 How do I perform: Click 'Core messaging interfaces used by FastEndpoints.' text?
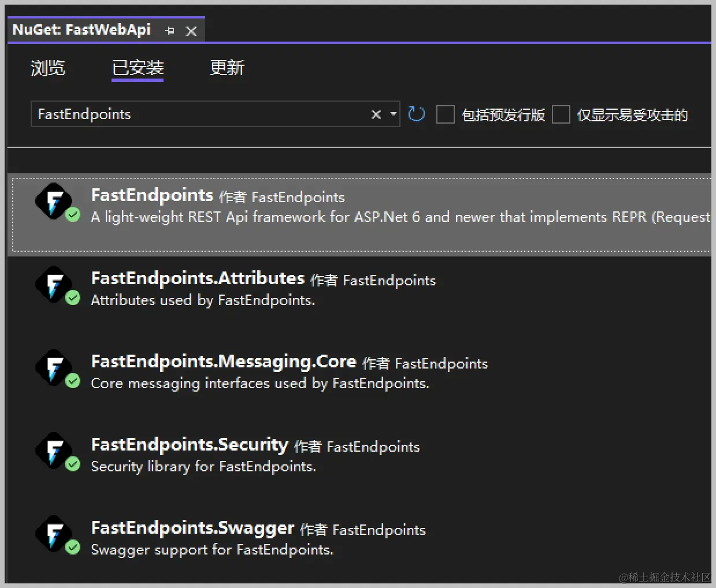[260, 384]
